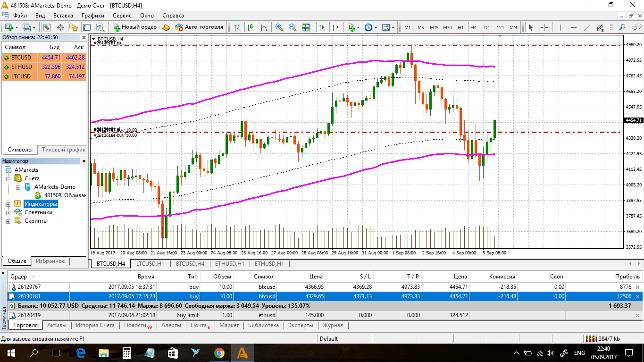Zoom out on the chart

(x=292, y=27)
